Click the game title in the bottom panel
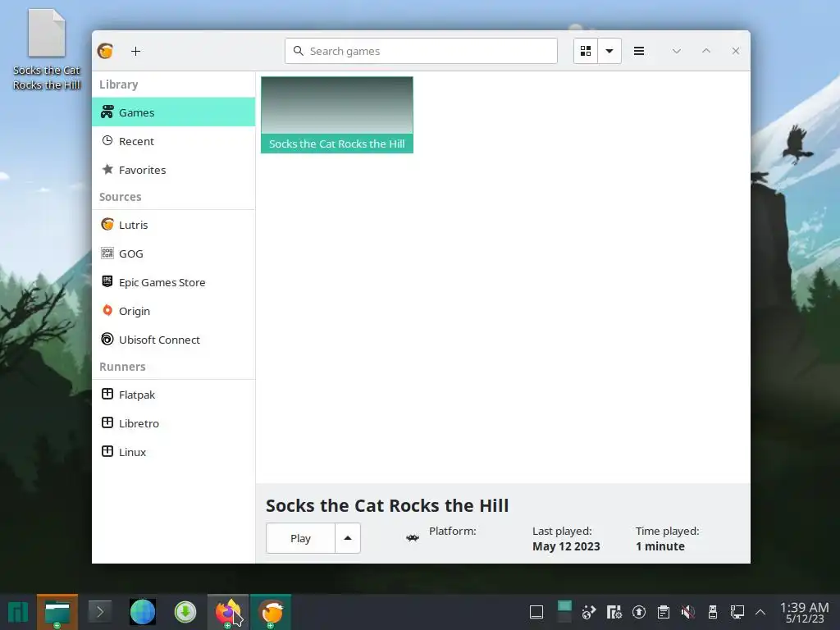The width and height of the screenshot is (840, 630). click(387, 505)
